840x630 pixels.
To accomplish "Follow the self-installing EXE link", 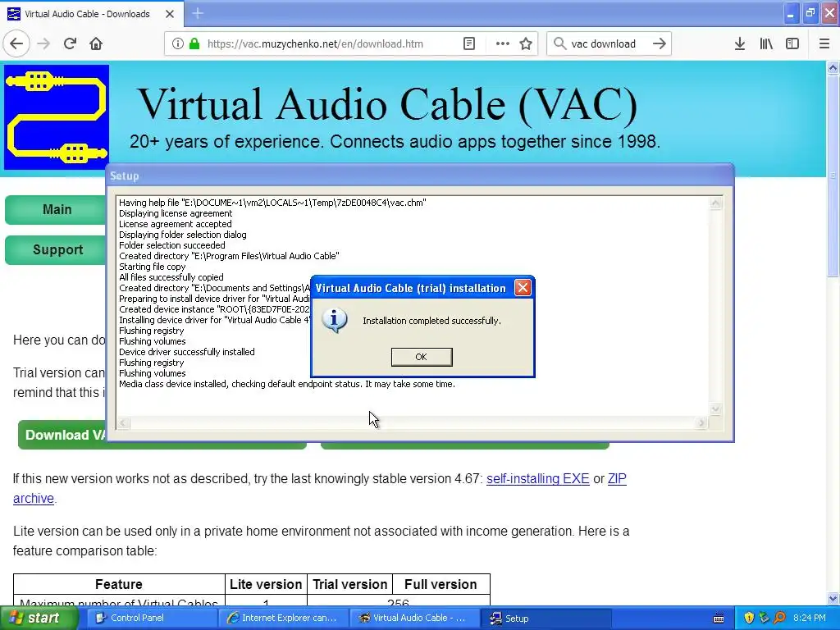I will click(538, 478).
